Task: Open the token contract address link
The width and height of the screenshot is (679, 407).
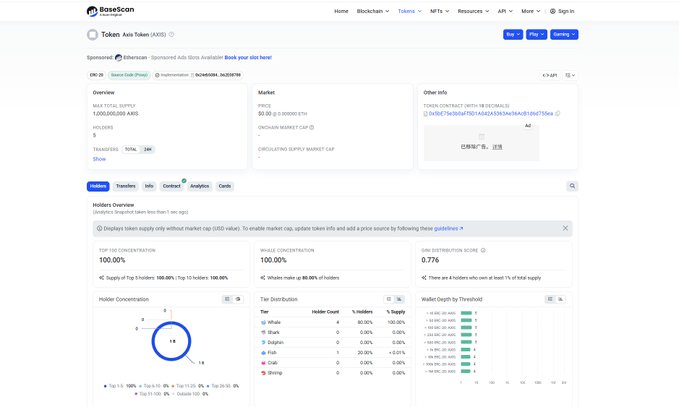Action: click(x=491, y=114)
